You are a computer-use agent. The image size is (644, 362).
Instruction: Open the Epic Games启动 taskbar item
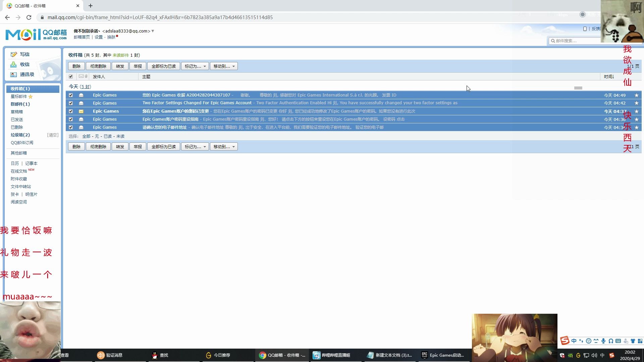tap(443, 355)
